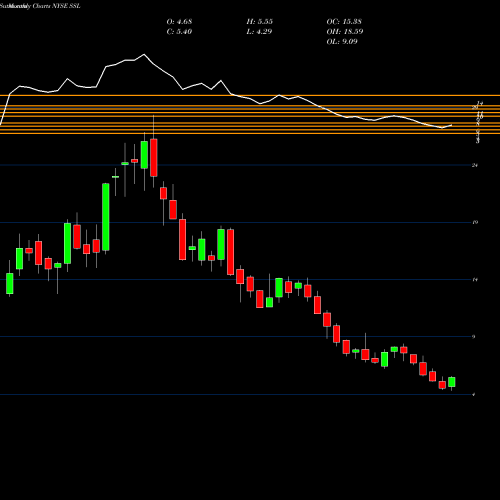500x500 pixels.
Task: Click the 'OL: 9.09' value
Action: tap(342, 42)
